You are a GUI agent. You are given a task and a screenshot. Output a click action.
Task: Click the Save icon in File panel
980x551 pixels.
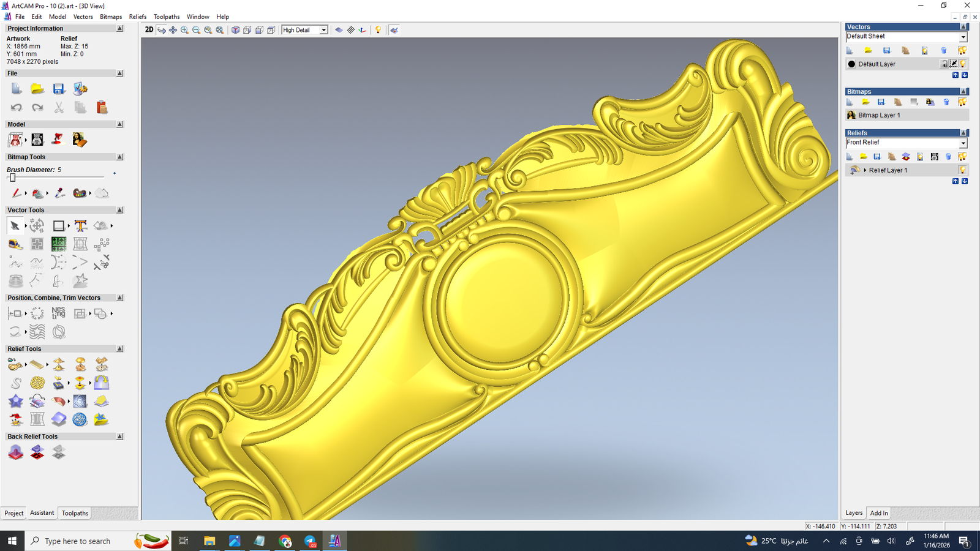pyautogui.click(x=59, y=89)
